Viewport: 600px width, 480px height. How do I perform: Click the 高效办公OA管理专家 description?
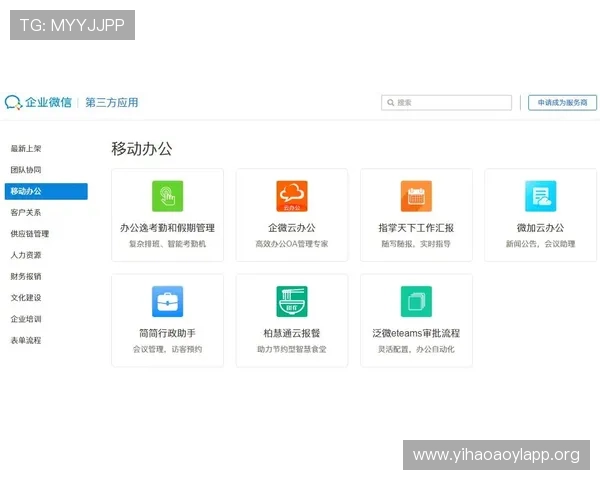click(292, 244)
